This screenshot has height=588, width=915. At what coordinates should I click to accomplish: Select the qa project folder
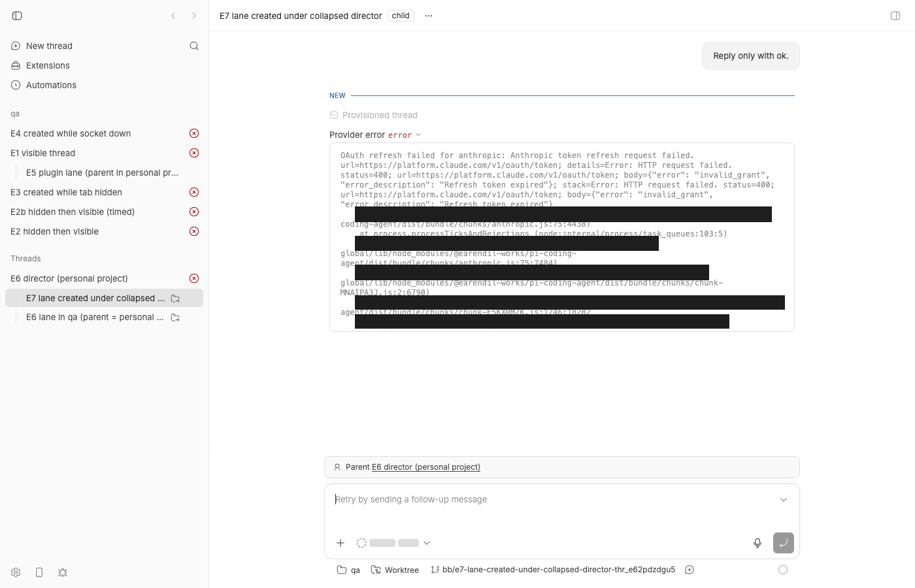(x=348, y=570)
